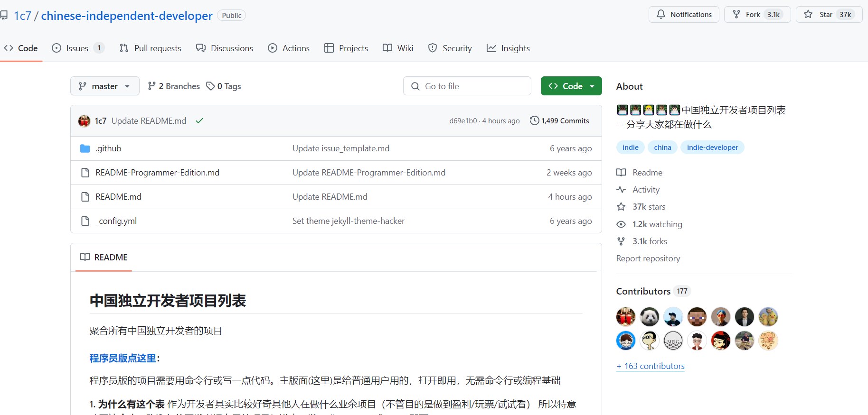Image resolution: width=868 pixels, height=415 pixels.
Task: Go to the Actions tab
Action: 289,48
